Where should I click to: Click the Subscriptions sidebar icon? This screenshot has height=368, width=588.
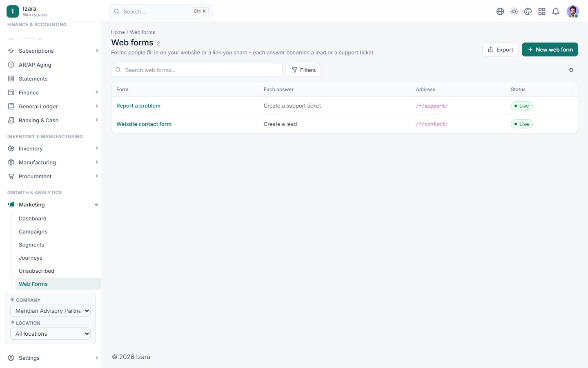tap(11, 51)
